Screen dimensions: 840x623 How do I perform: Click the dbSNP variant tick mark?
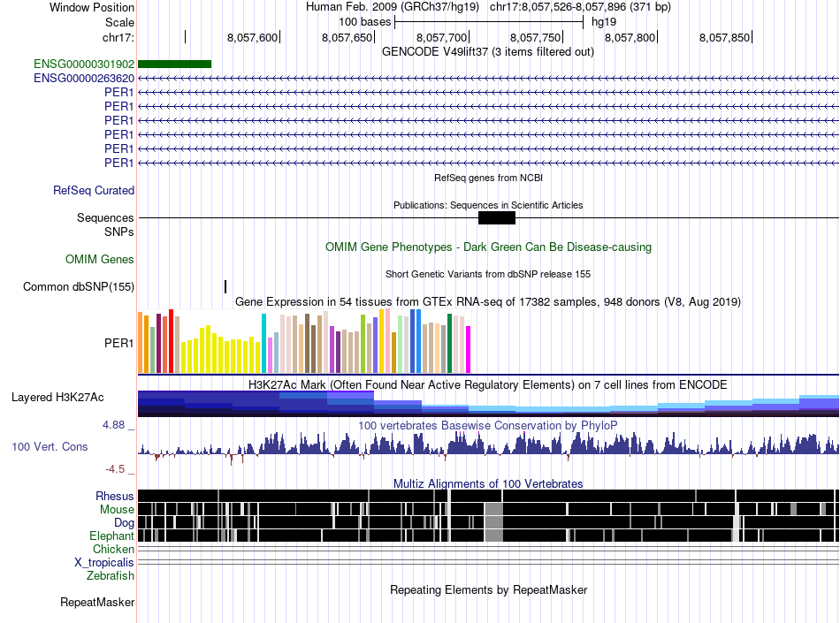coord(225,287)
